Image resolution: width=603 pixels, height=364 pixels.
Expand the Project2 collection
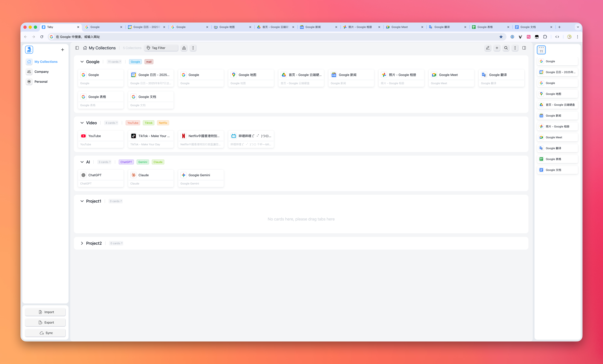click(82, 243)
